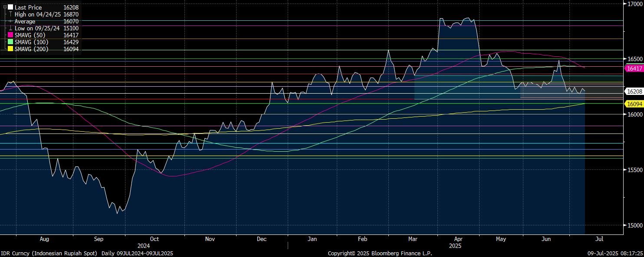Image resolution: width=644 pixels, height=257 pixels.
Task: Collapse the chart legend tree
Action: click(x=5, y=7)
